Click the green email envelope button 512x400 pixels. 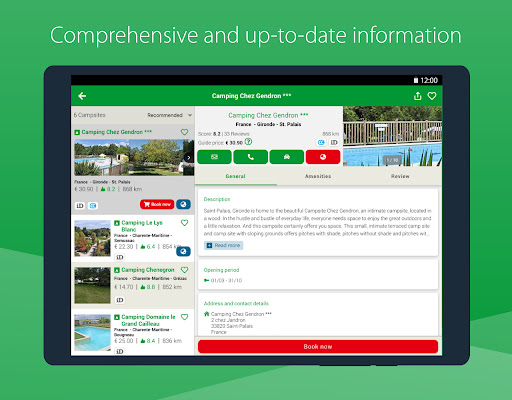coord(214,157)
